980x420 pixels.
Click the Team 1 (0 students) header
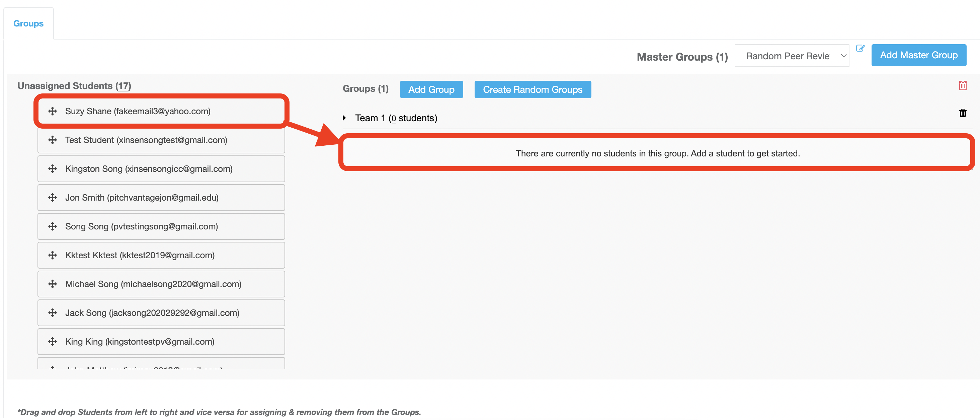396,118
